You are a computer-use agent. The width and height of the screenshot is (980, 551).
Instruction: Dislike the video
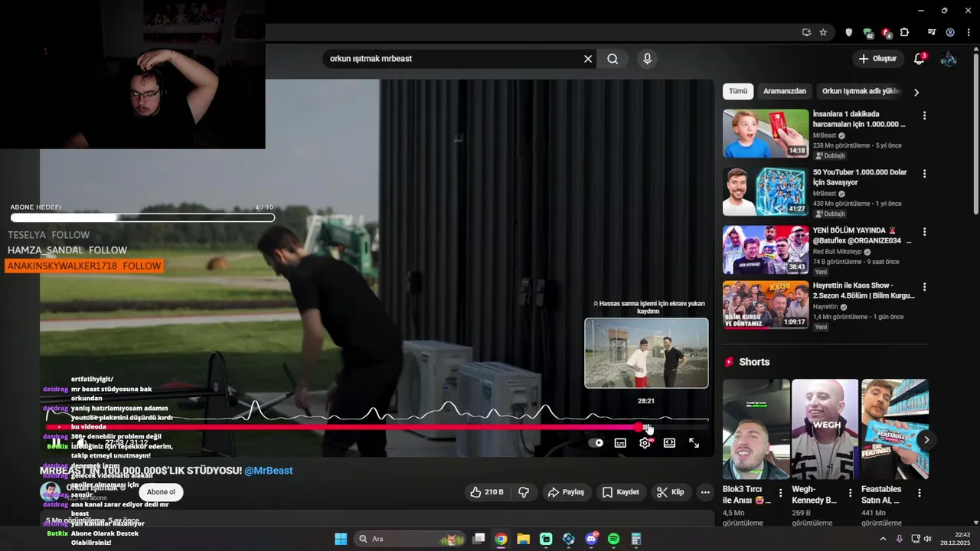tap(524, 492)
